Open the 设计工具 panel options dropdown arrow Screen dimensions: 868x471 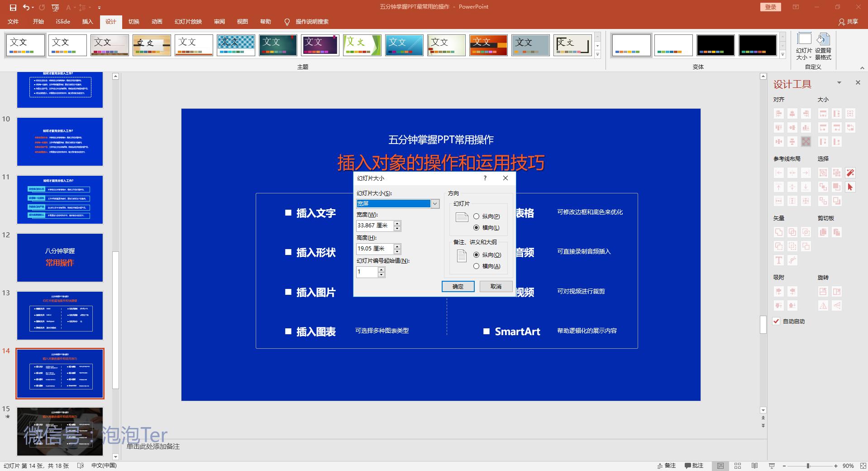point(839,83)
